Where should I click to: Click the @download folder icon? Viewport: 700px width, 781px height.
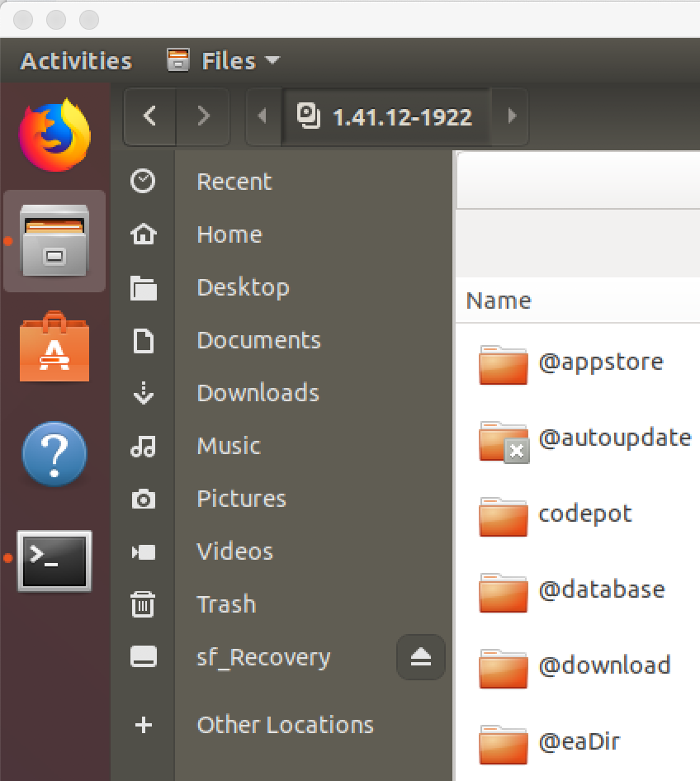tap(504, 669)
